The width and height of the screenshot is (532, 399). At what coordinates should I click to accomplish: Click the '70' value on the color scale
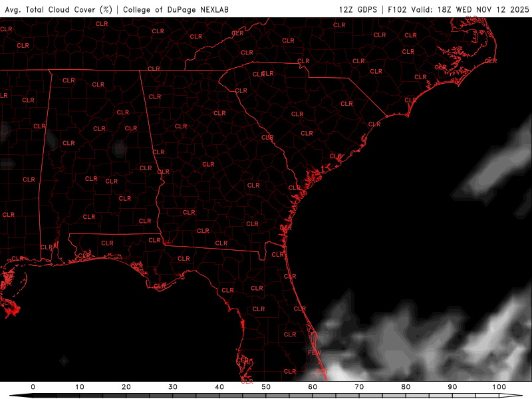359,387
